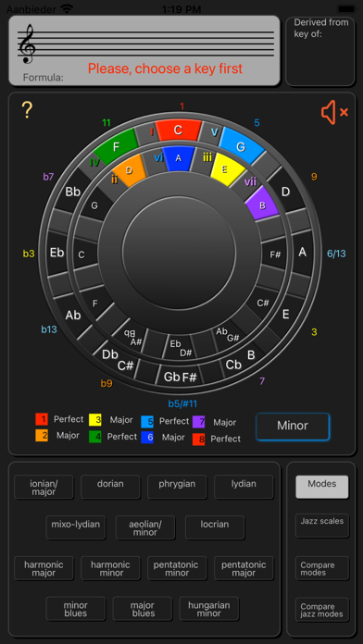The width and height of the screenshot is (363, 644).
Task: Choose the harmonic major scale
Action: (44, 568)
